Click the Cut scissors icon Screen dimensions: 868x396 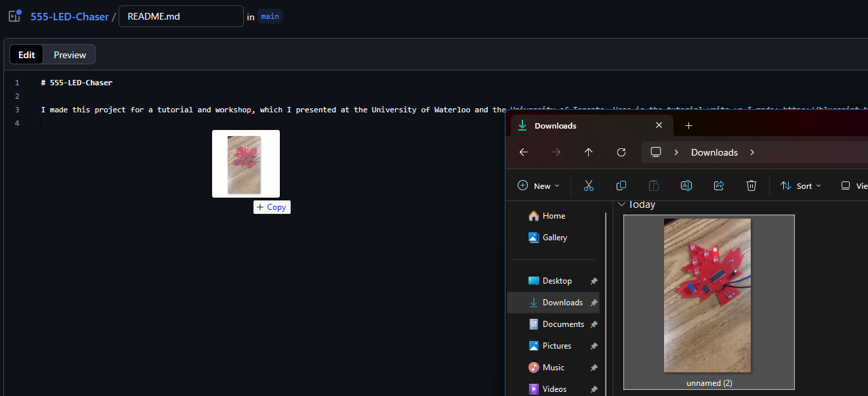(x=588, y=185)
